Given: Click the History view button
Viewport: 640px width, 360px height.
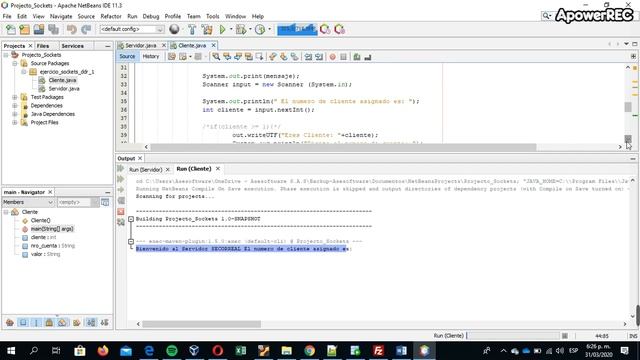Looking at the screenshot, I should 151,56.
